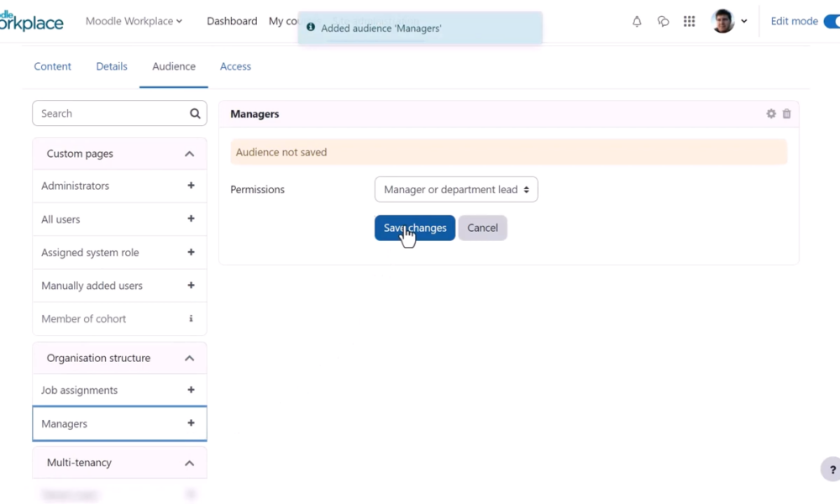This screenshot has height=504, width=840.
Task: Click the info icon next to Member of cohort
Action: pyautogui.click(x=191, y=318)
